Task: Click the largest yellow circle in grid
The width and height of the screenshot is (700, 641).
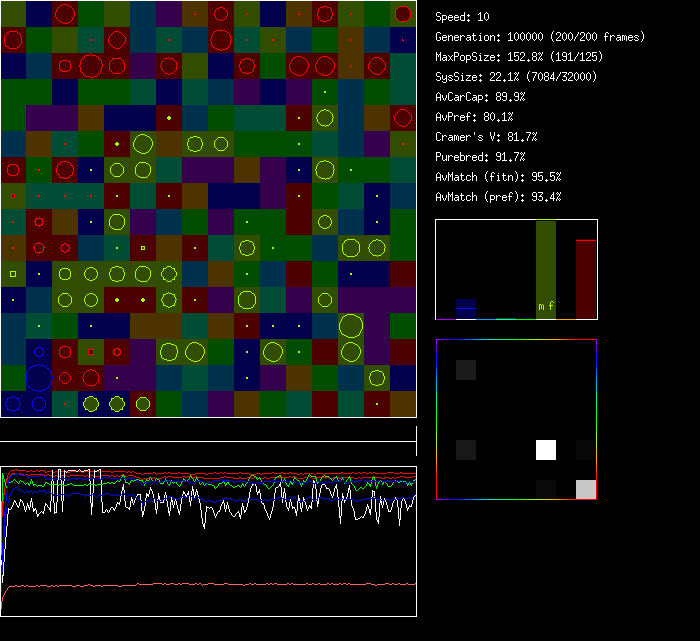Action: (x=350, y=326)
